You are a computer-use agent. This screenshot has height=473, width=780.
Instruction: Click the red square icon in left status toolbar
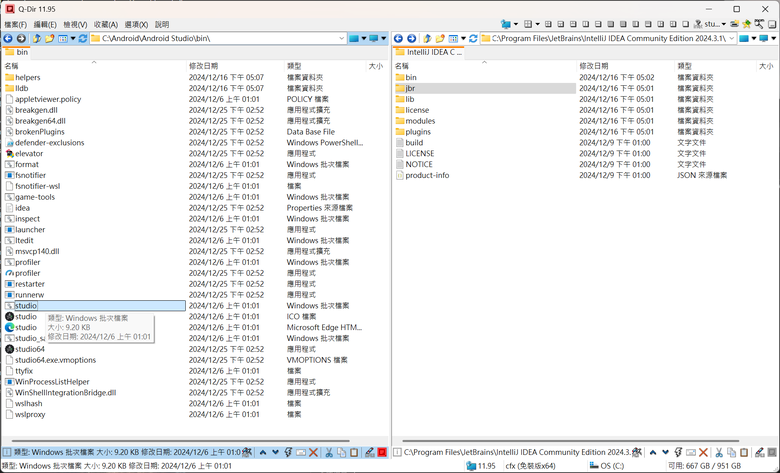(x=382, y=452)
